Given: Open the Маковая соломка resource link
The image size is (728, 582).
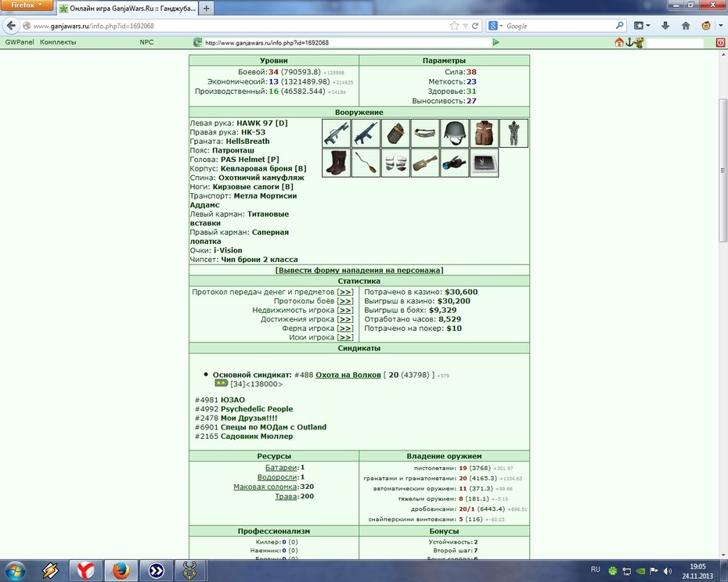Looking at the screenshot, I should coord(265,487).
